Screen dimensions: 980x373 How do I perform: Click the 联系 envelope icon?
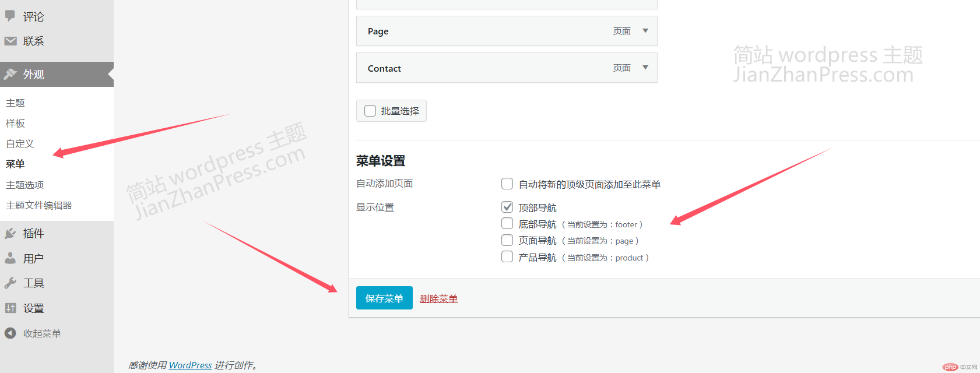pos(10,41)
